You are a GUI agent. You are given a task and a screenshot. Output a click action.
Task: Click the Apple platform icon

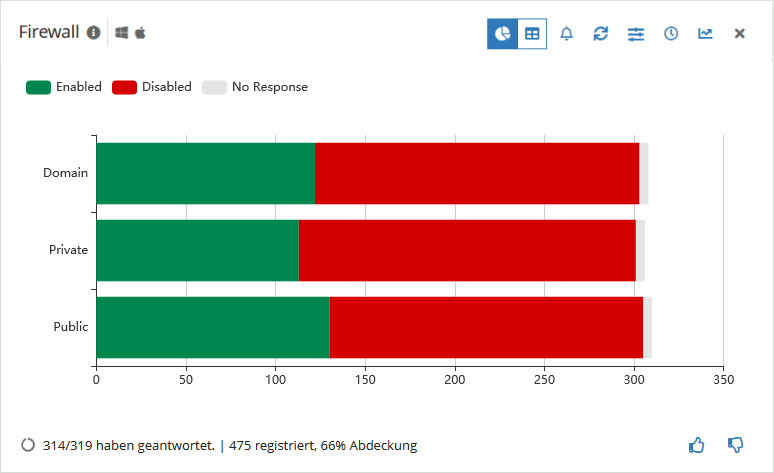click(x=140, y=33)
